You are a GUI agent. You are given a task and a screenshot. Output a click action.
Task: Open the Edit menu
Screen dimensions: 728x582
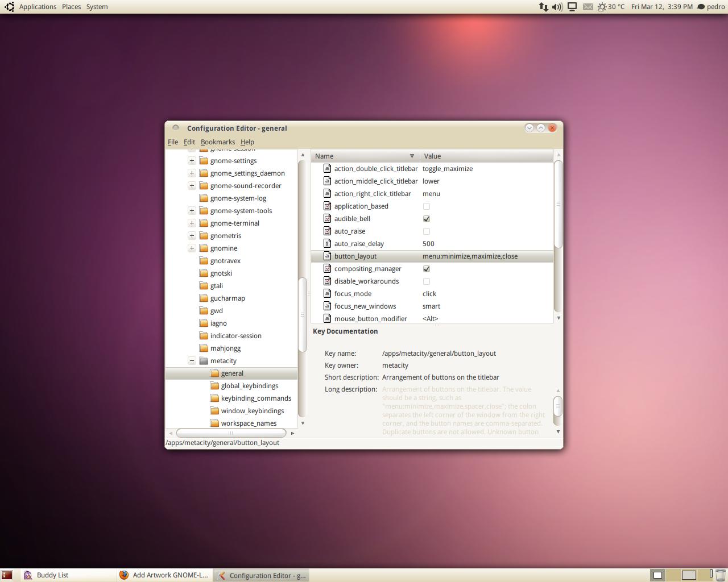[x=189, y=142]
